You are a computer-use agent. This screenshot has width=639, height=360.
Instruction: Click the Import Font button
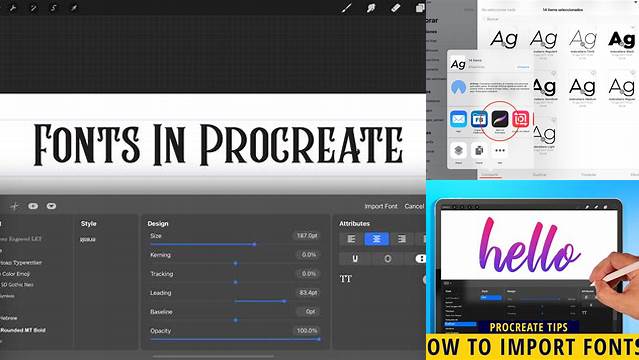point(381,206)
